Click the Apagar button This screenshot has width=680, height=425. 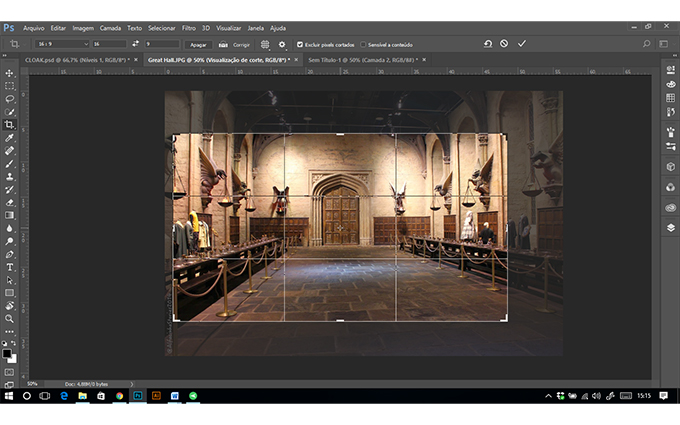pyautogui.click(x=198, y=45)
